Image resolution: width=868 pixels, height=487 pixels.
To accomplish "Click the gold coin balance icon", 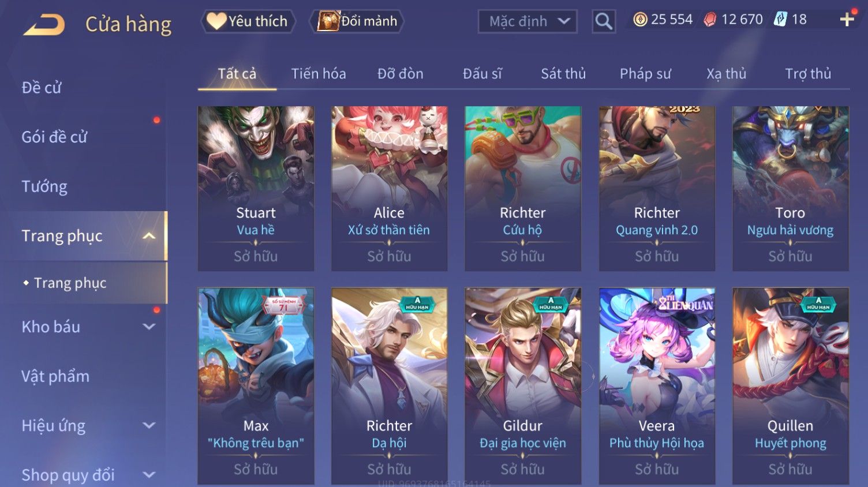I will 640,20.
